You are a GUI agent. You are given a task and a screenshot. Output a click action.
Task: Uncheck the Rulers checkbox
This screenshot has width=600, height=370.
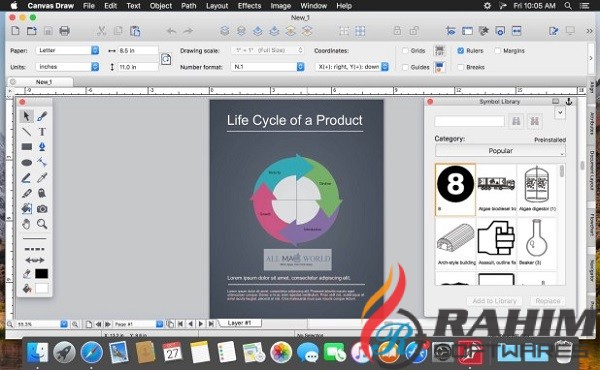pos(461,51)
